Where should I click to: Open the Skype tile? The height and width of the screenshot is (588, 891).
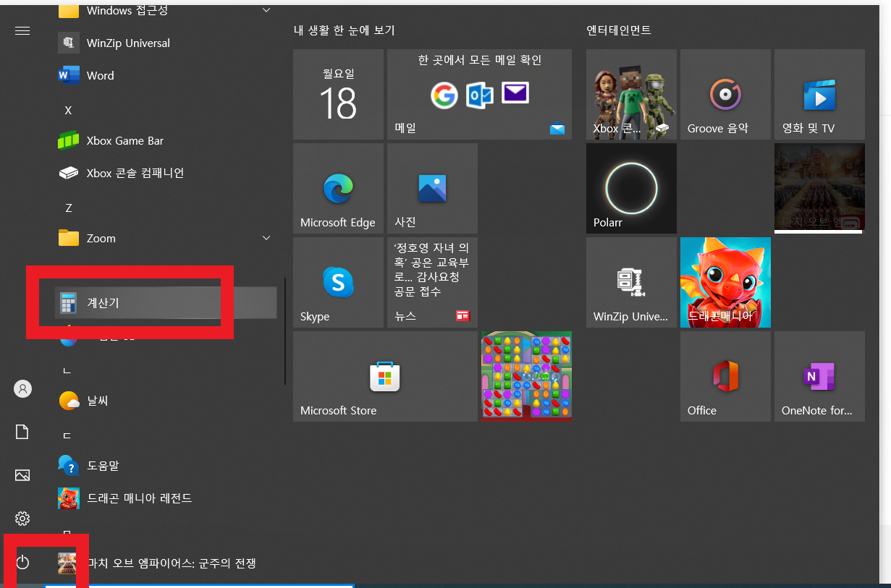(338, 282)
